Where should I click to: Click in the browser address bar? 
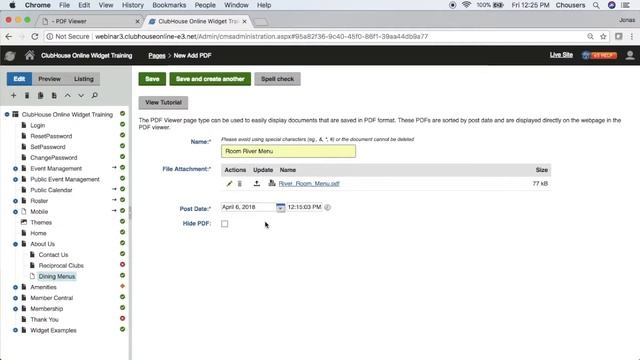pyautogui.click(x=318, y=36)
